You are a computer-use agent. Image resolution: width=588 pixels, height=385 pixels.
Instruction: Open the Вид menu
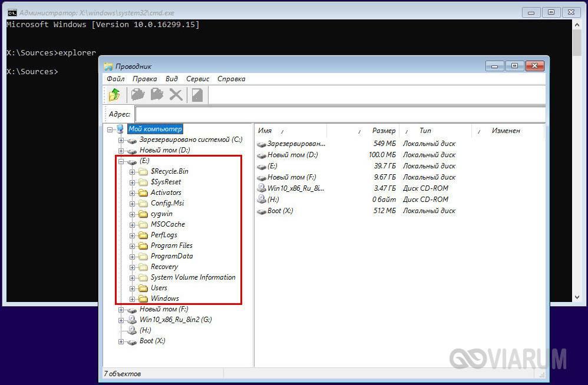[171, 79]
